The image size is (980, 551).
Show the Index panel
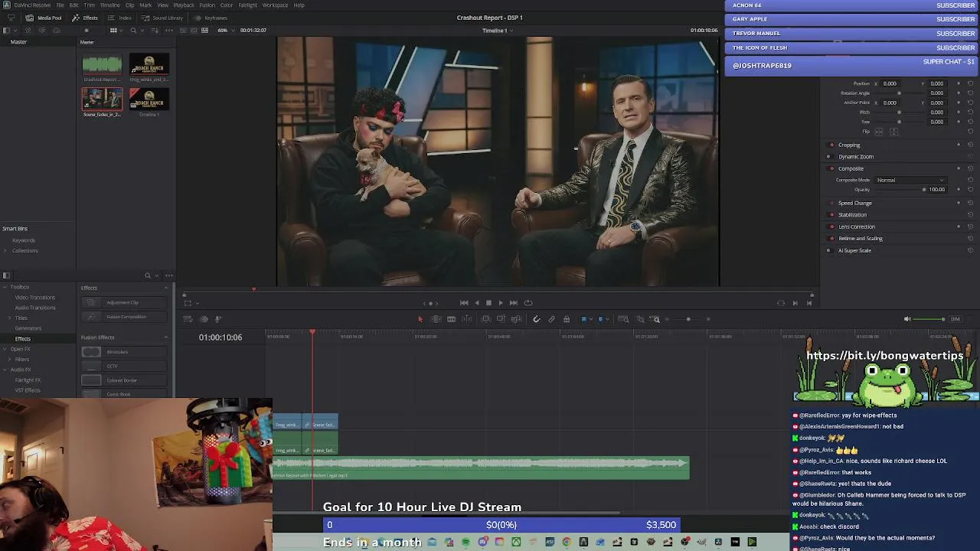pyautogui.click(x=119, y=18)
